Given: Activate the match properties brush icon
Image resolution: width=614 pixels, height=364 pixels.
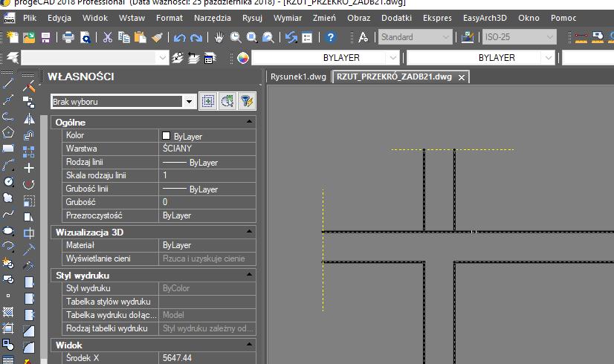Looking at the screenshot, I should [157, 37].
